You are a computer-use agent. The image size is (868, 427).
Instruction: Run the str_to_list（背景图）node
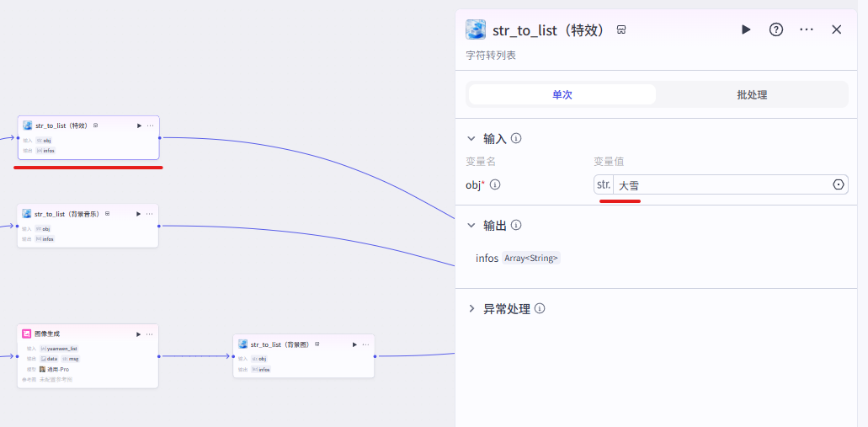click(x=354, y=344)
